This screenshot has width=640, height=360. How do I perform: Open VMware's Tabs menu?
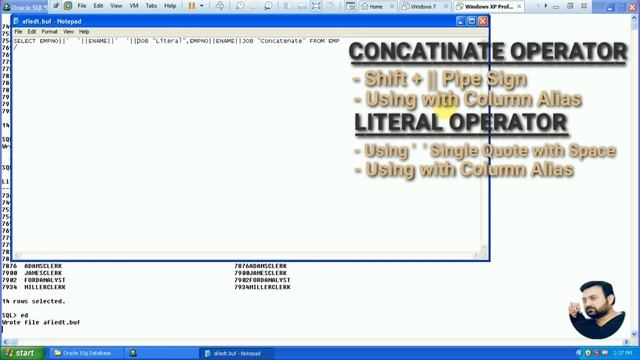coord(151,6)
